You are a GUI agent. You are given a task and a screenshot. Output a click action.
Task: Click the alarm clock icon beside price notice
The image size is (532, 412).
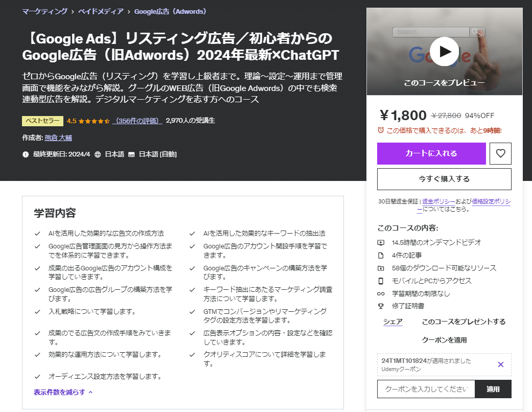point(381,130)
